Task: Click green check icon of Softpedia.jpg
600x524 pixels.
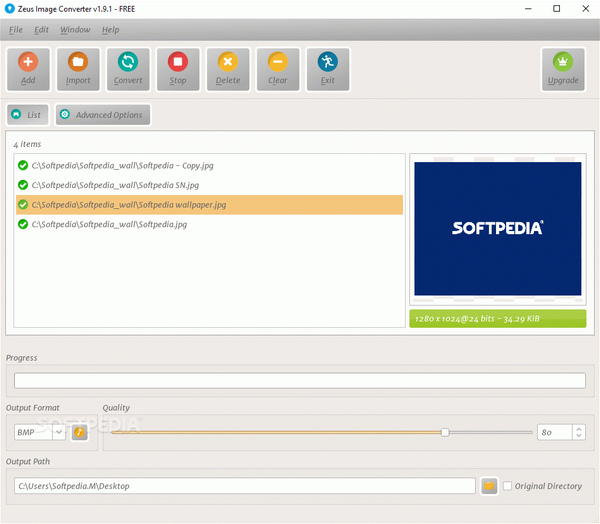Action: pos(23,224)
